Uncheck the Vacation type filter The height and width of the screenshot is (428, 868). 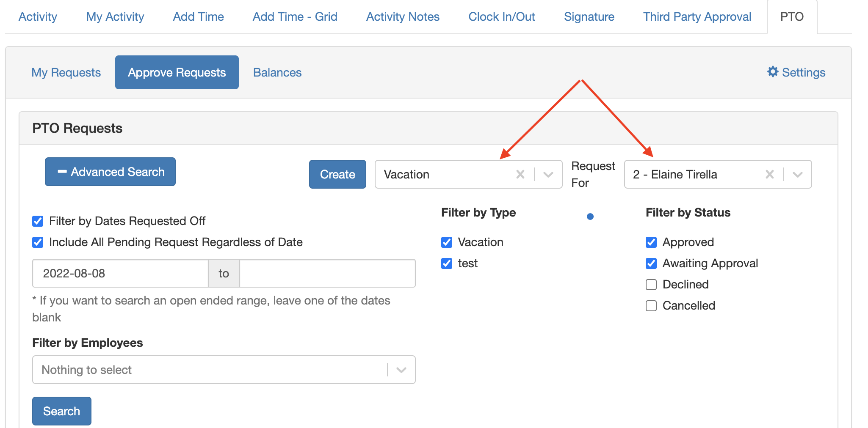coord(447,242)
